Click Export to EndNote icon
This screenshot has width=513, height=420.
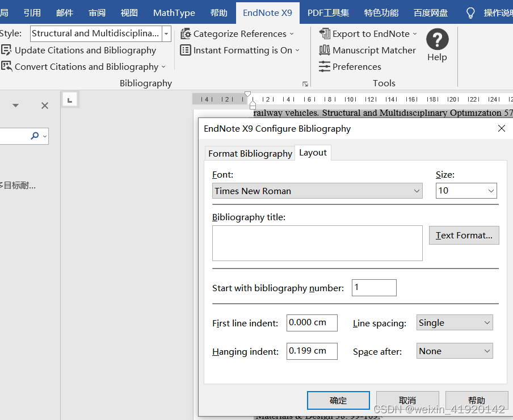(325, 33)
